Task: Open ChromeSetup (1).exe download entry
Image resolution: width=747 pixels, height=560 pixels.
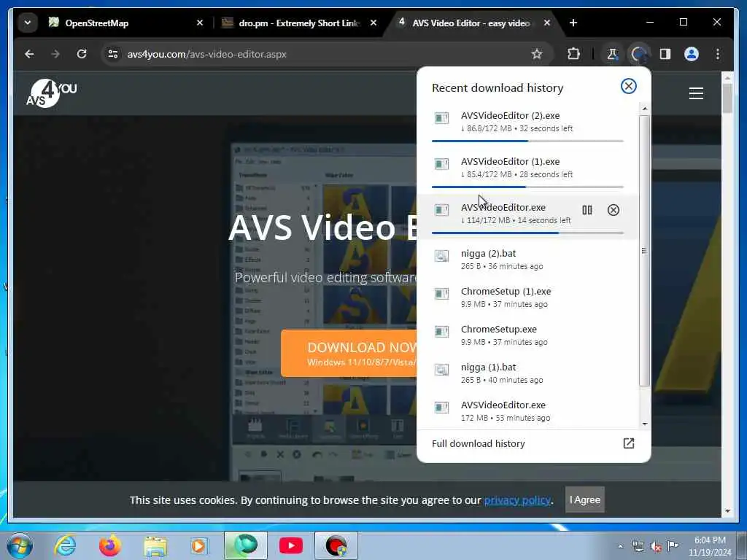Action: tap(527, 297)
